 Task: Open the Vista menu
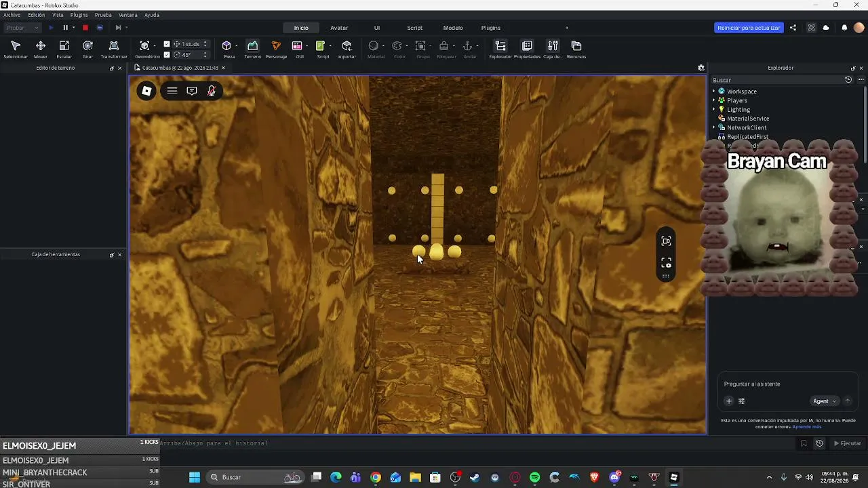(58, 15)
